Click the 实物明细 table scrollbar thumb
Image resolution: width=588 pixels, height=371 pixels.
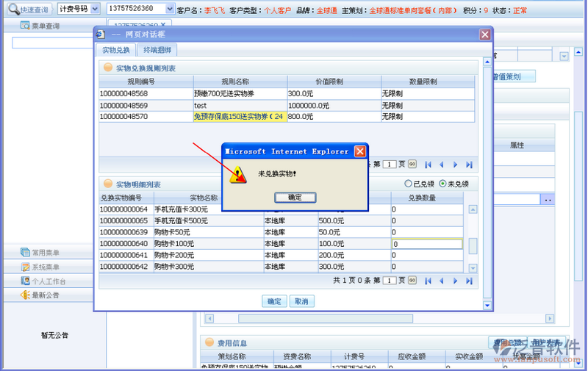(x=473, y=246)
